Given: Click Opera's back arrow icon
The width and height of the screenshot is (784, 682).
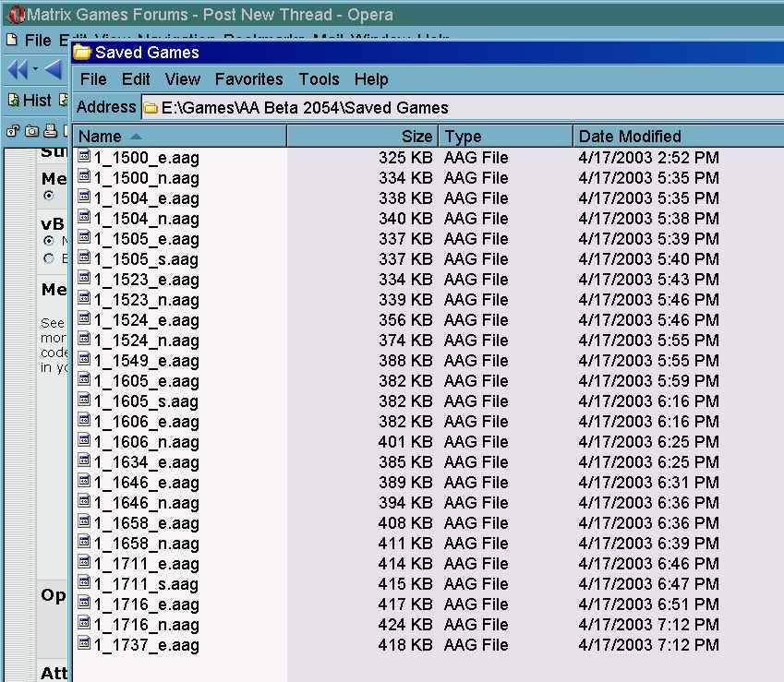Looking at the screenshot, I should point(53,69).
